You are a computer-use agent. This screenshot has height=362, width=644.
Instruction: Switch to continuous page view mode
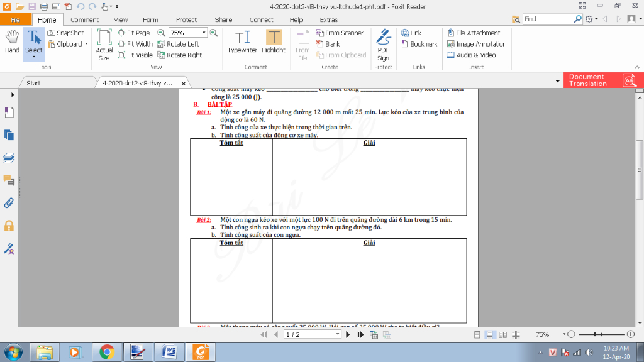pyautogui.click(x=489, y=335)
